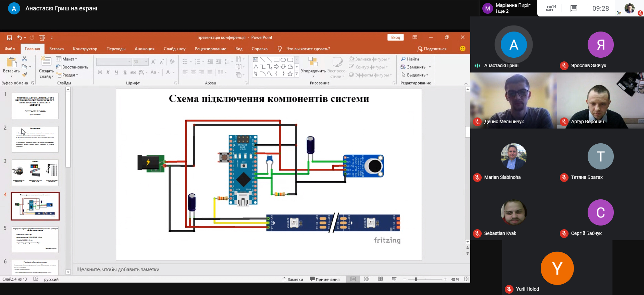Image resolution: width=644 pixels, height=295 pixels.
Task: Open reading view from the status bar
Action: (x=380, y=279)
